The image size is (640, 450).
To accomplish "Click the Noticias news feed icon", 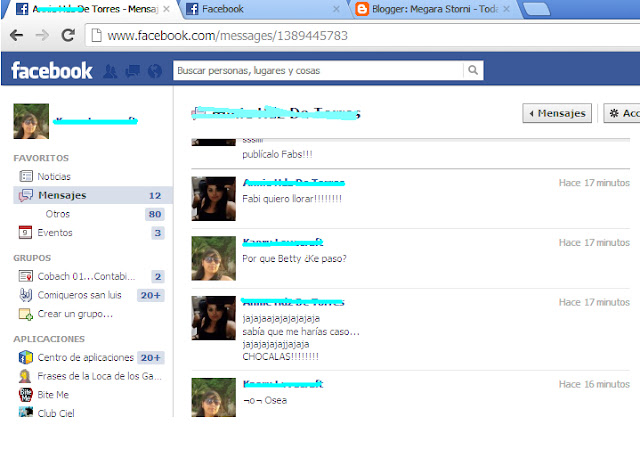I will click(26, 176).
